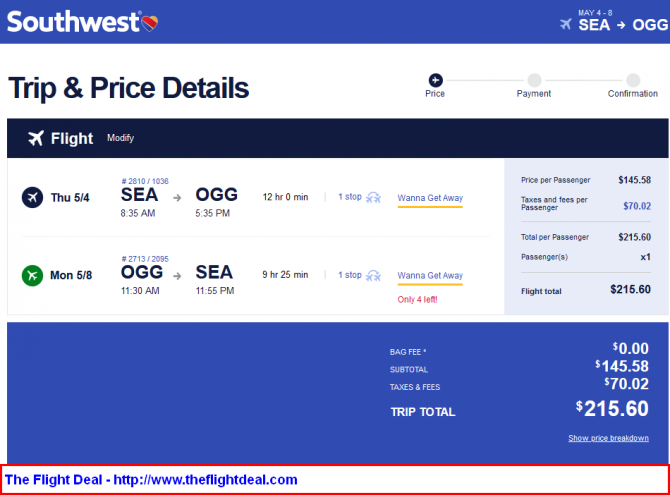
Task: Click flight number # 2810 / 1036
Action: pos(145,181)
